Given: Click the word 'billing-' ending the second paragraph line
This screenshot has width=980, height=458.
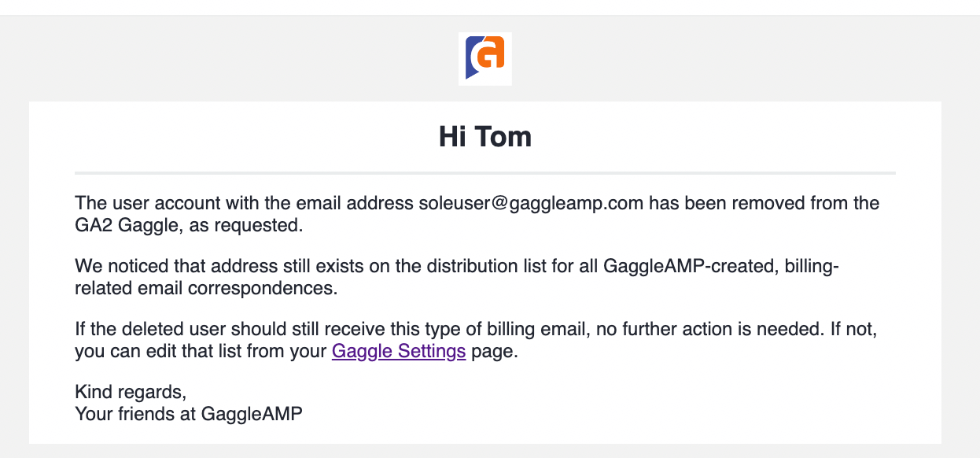Looking at the screenshot, I should (x=812, y=266).
